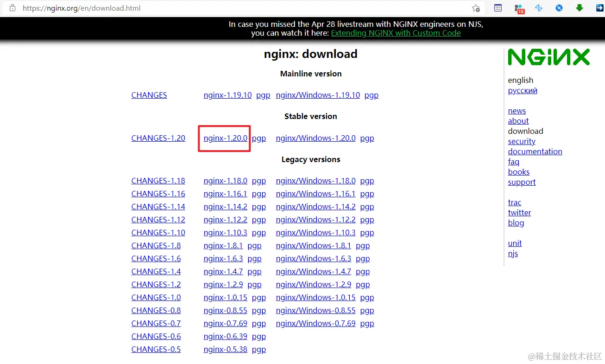The width and height of the screenshot is (605, 364).
Task: Open CHANGES-1.6
Action: click(156, 258)
